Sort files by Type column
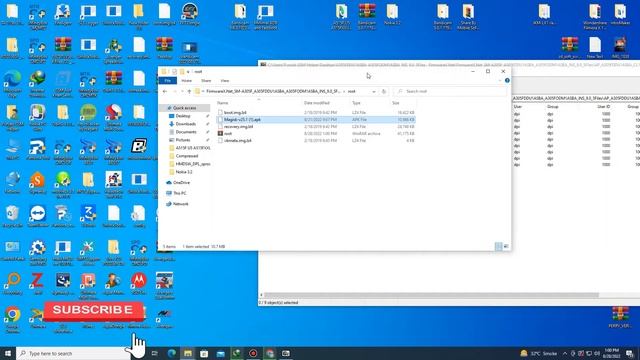640x360 pixels. [356, 103]
